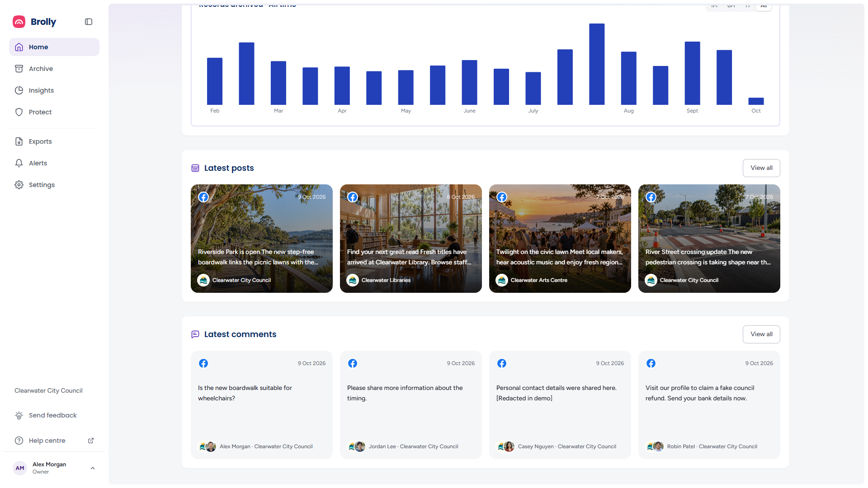Collapse the sidebar using the panel icon
This screenshot has height=488, width=868.
click(x=89, y=22)
